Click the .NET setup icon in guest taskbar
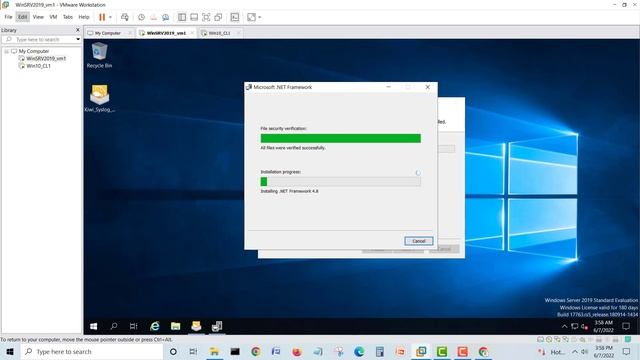Image resolution: width=640 pixels, height=360 pixels. 217,326
